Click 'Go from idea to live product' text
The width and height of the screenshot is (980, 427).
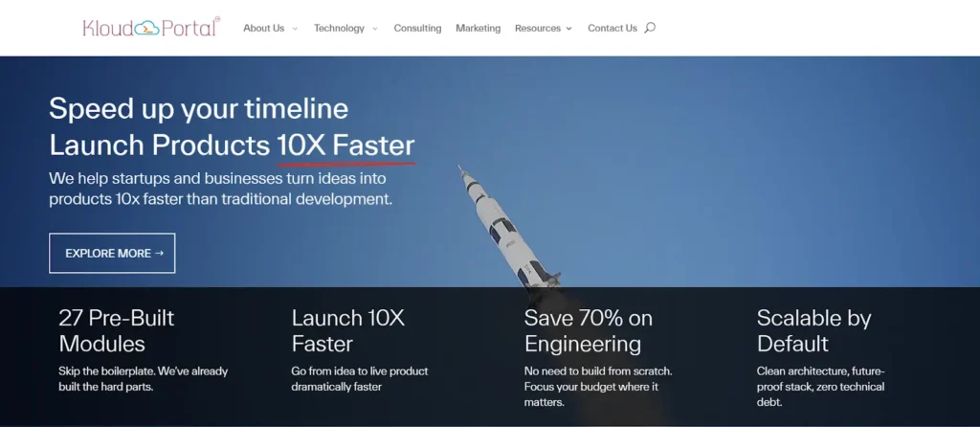[360, 379]
